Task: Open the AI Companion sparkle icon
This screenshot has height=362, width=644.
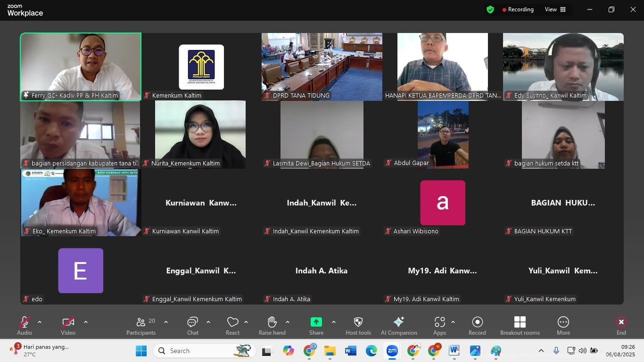Action: click(399, 322)
